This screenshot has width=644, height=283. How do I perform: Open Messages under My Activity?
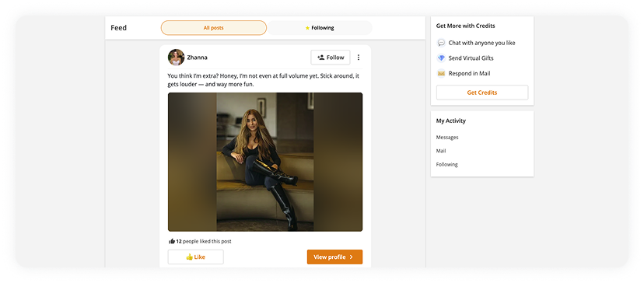(x=447, y=137)
